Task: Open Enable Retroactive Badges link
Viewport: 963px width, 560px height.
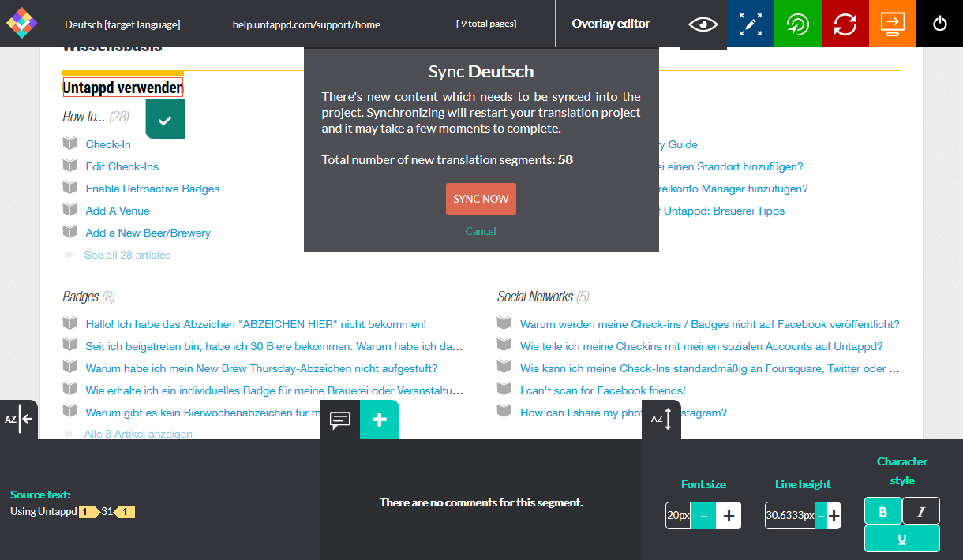Action: [x=152, y=189]
